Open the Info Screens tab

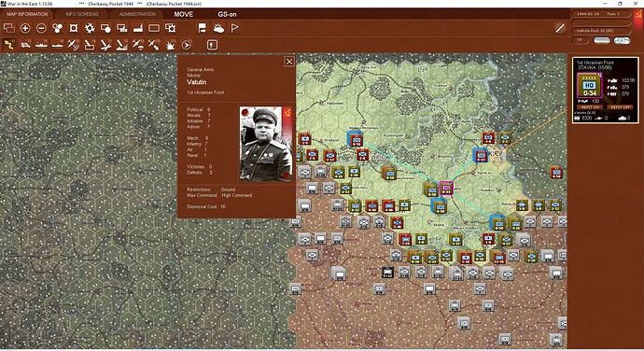coord(82,14)
